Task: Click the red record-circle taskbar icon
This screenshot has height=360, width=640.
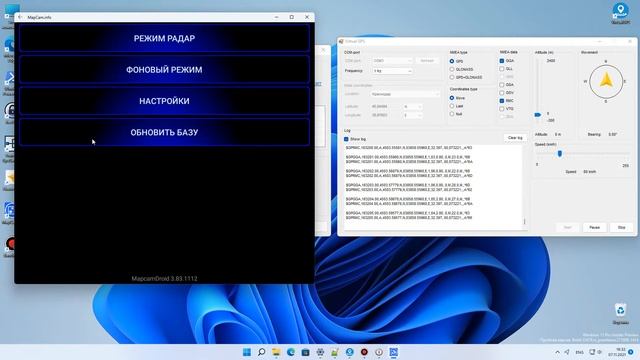Action: click(x=364, y=352)
